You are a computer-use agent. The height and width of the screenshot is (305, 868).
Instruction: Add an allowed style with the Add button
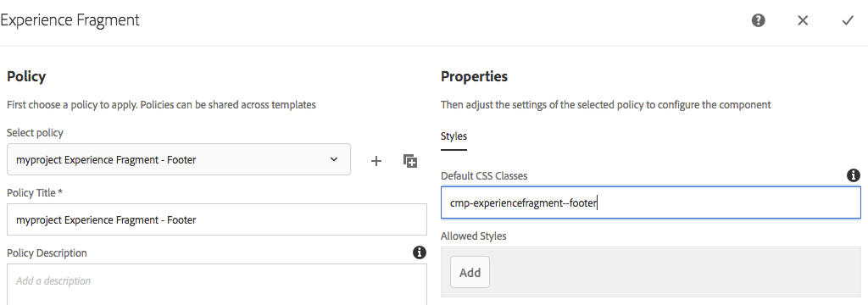point(470,272)
